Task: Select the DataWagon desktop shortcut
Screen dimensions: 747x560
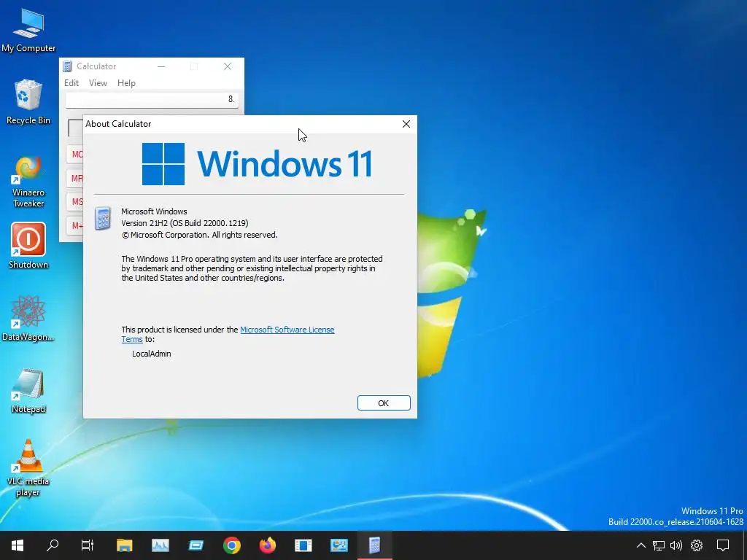Action: pos(28,318)
